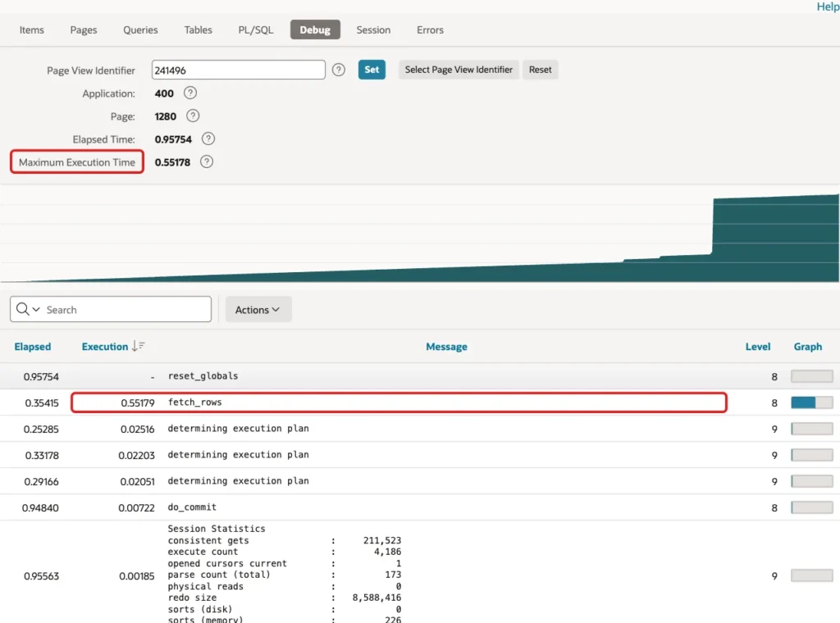Select the Debug tab
The image size is (840, 623).
(315, 30)
